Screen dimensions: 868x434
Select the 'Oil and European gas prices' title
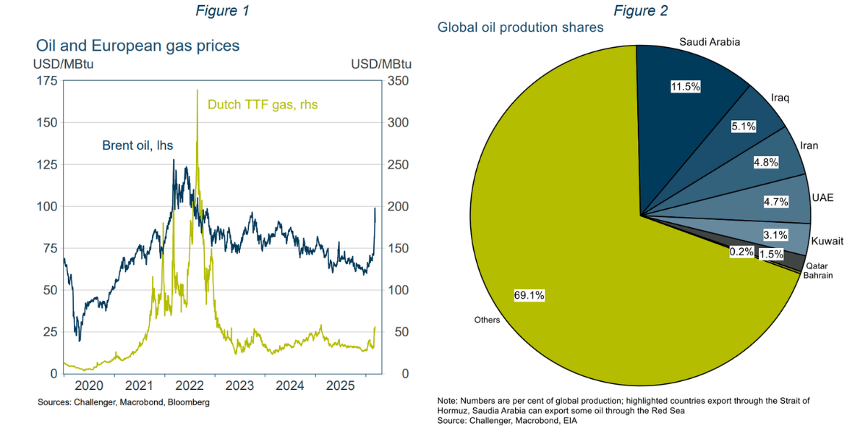click(137, 46)
